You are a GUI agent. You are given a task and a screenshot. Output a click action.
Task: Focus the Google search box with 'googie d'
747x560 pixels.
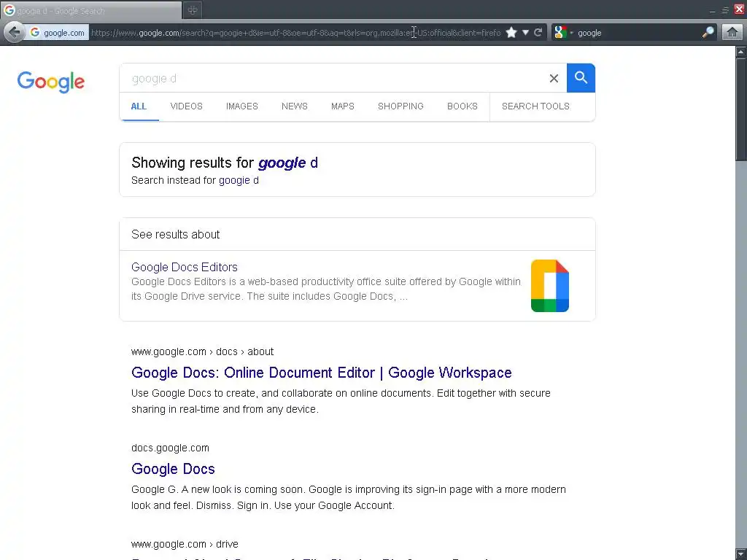tap(333, 78)
